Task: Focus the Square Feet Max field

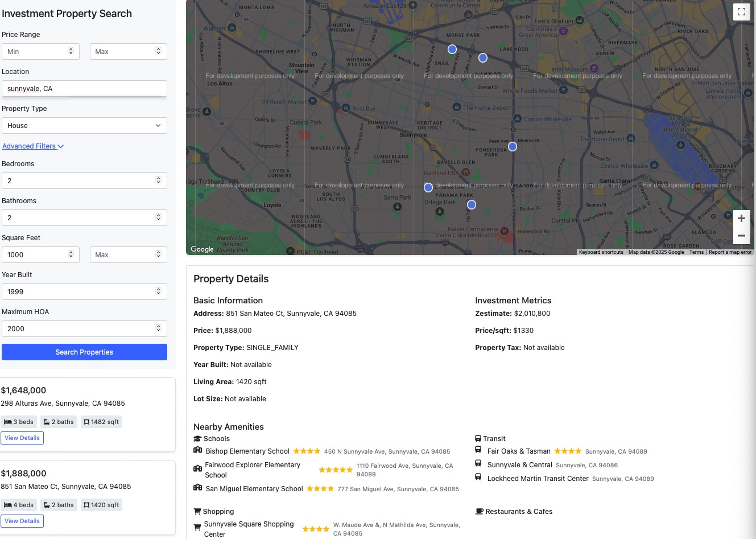Action: click(129, 255)
